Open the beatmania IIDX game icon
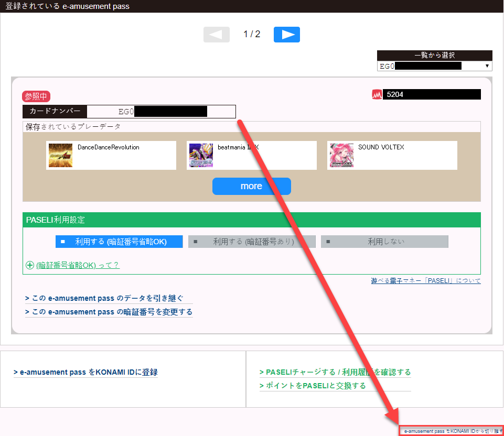 tap(201, 156)
